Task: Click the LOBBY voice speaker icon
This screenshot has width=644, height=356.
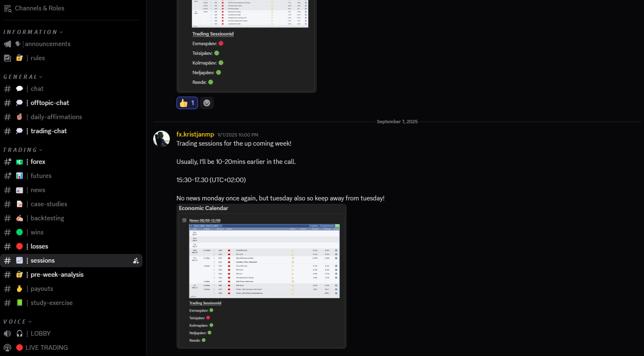Action: (7, 334)
